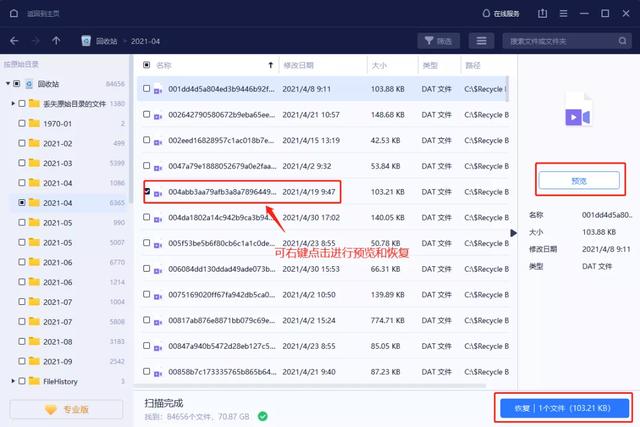Image resolution: width=640 pixels, height=427 pixels.
Task: Click video file icon of 00817ab876e8871b
Action: click(158, 322)
